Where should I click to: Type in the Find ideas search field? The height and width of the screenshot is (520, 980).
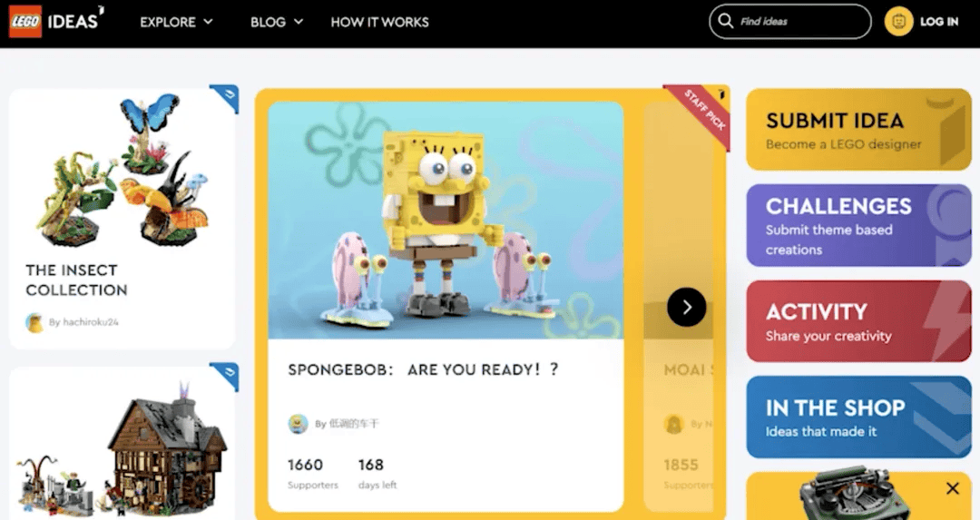[x=799, y=22]
